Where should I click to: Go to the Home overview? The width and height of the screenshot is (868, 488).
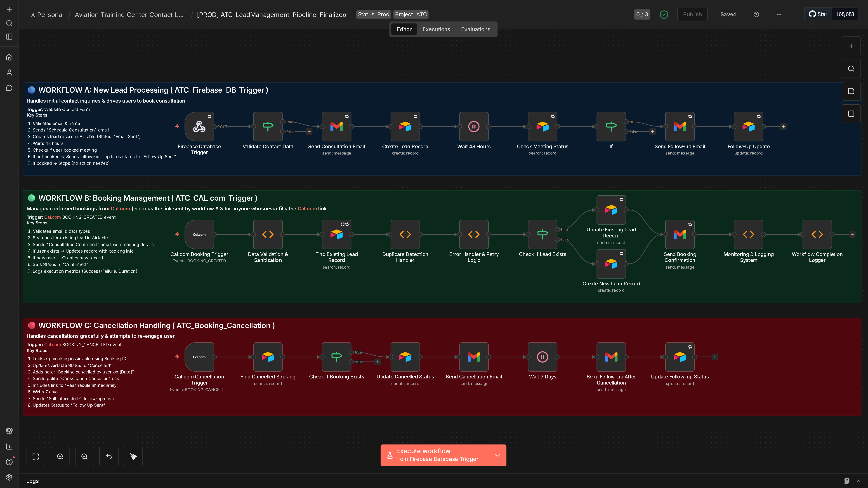(9, 57)
